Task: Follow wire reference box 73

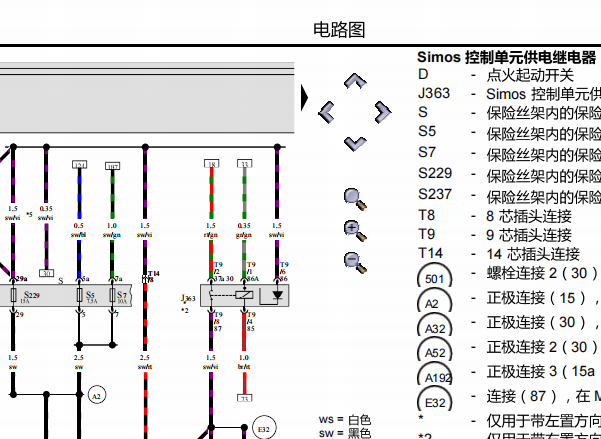Action: click(245, 398)
